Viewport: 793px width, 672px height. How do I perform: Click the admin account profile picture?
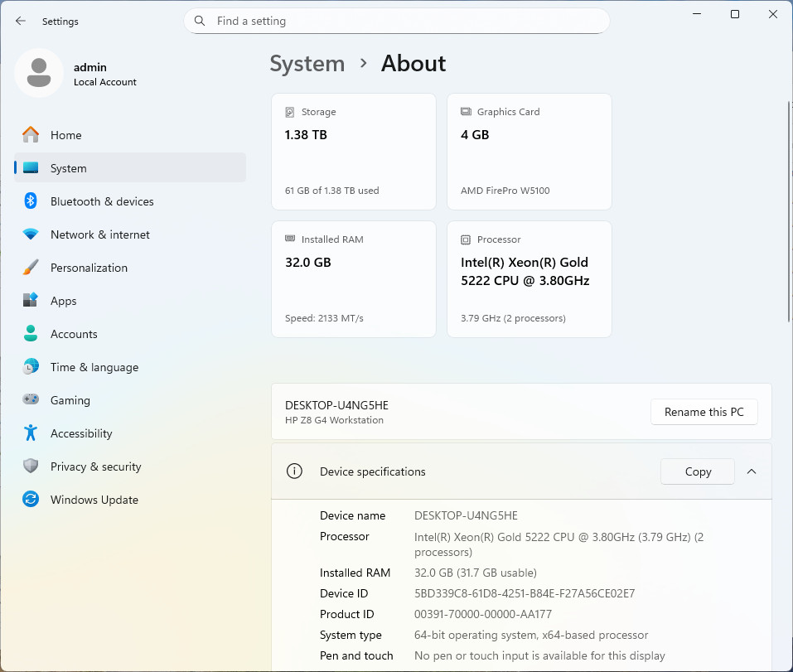point(39,73)
